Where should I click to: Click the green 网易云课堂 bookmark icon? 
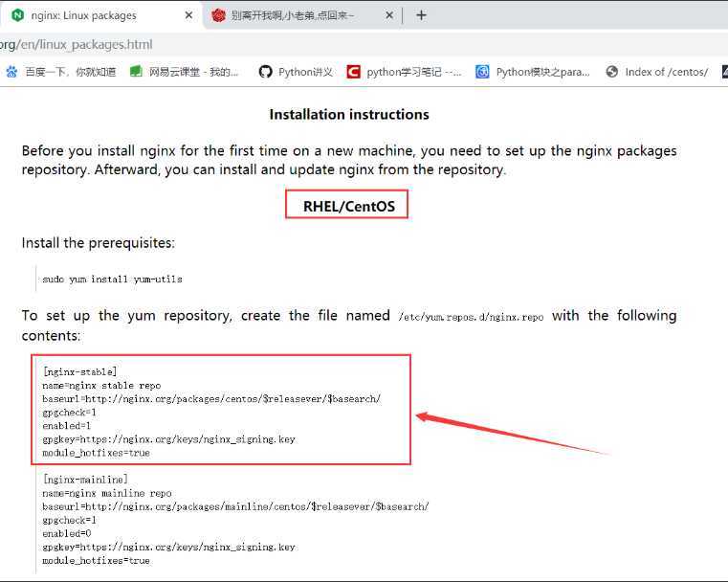(136, 72)
